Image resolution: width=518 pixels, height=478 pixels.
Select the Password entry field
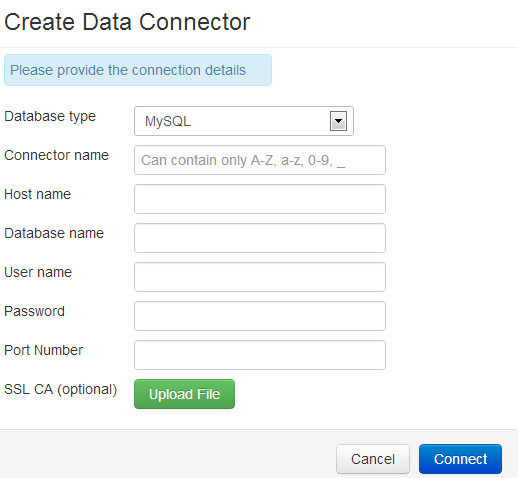[260, 316]
